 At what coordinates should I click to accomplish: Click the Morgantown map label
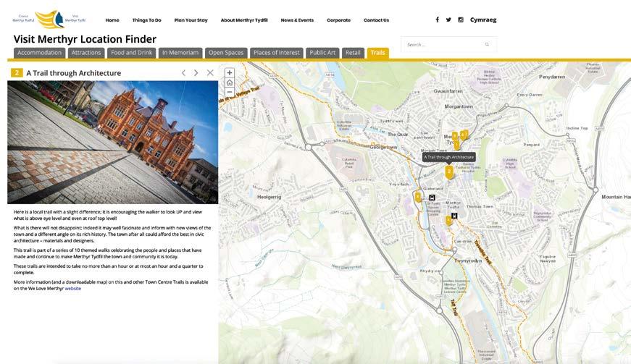coord(459,106)
